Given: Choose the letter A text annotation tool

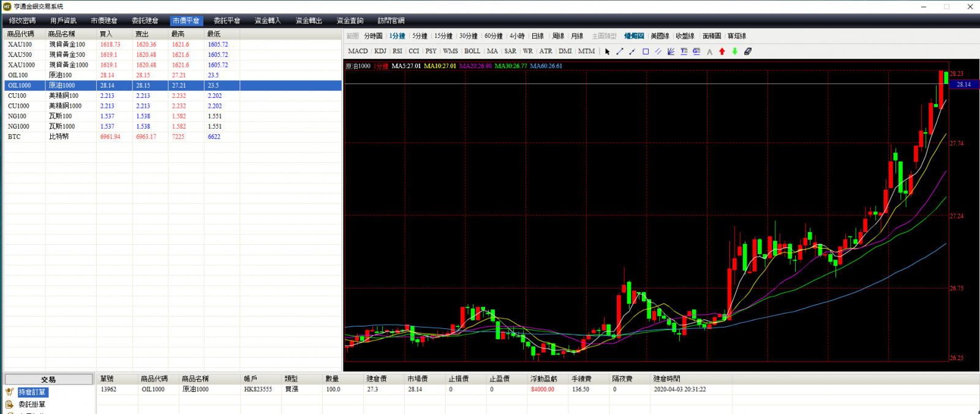Looking at the screenshot, I should point(709,51).
